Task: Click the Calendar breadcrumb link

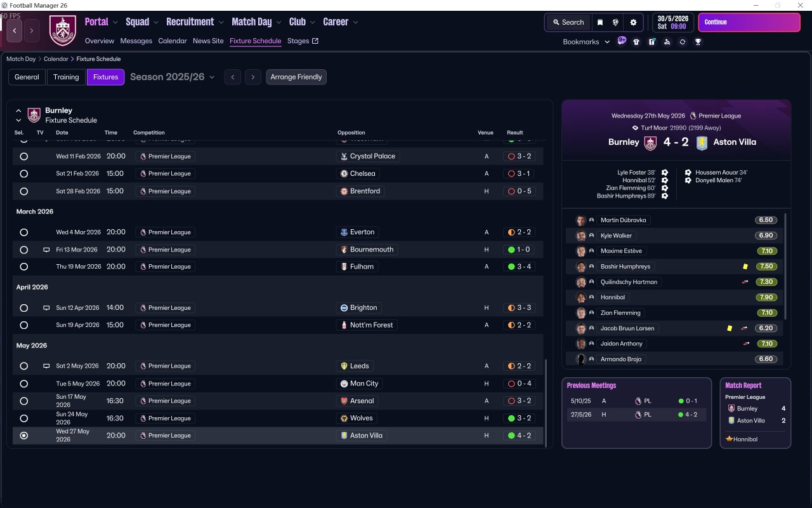Action: coord(56,59)
